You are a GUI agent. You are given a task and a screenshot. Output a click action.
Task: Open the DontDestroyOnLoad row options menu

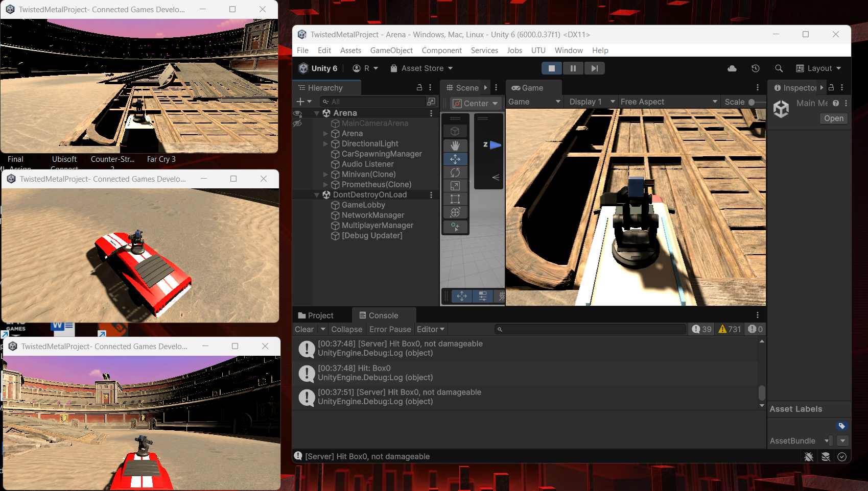click(x=431, y=195)
